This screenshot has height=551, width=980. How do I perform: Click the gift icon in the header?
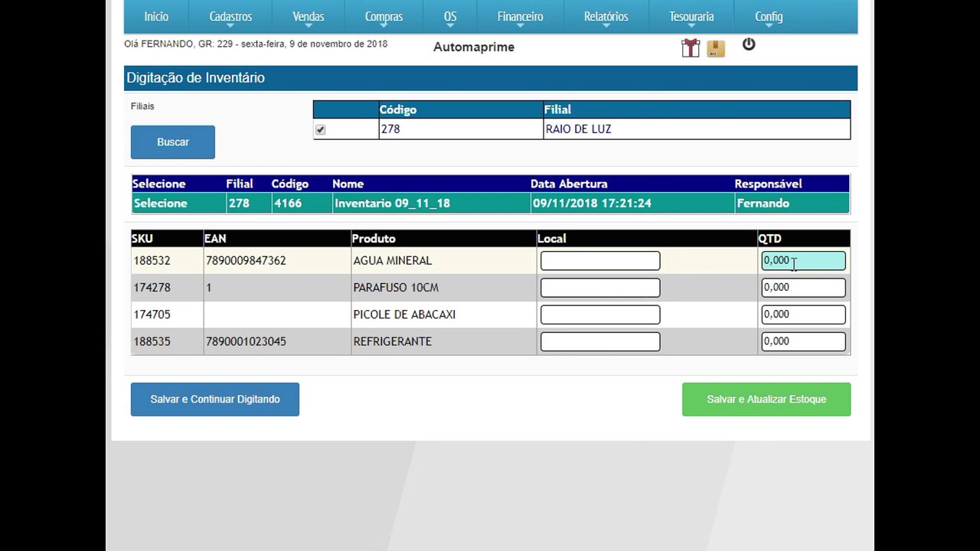click(x=691, y=47)
